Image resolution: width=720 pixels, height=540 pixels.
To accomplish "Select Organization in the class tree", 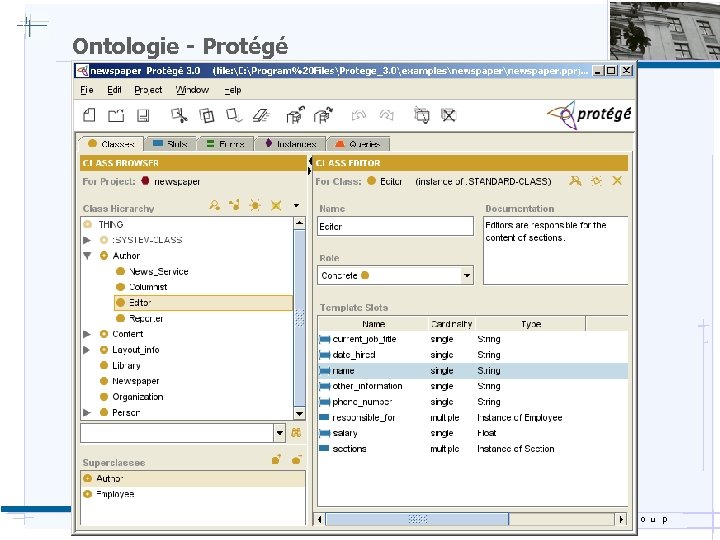I will click(x=137, y=397).
